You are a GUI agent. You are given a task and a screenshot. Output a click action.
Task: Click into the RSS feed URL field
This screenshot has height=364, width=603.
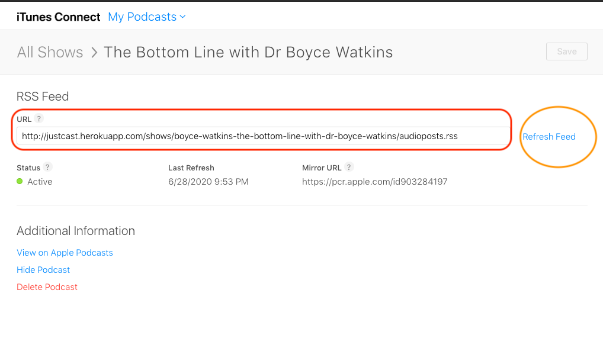(x=263, y=136)
